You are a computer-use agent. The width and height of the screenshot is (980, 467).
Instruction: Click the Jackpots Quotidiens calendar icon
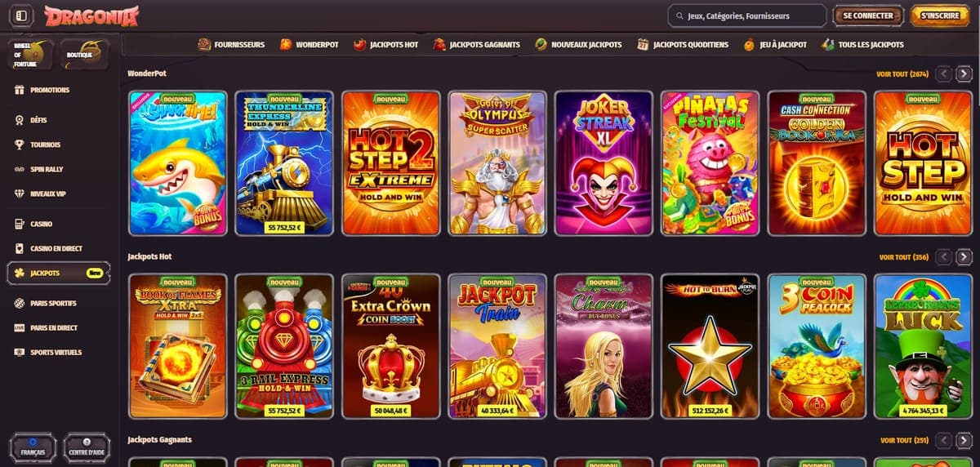644,44
